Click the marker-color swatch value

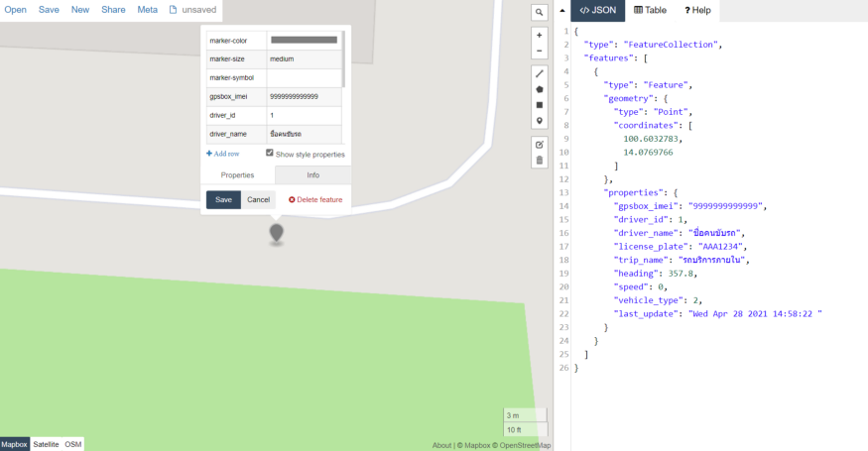(x=304, y=40)
